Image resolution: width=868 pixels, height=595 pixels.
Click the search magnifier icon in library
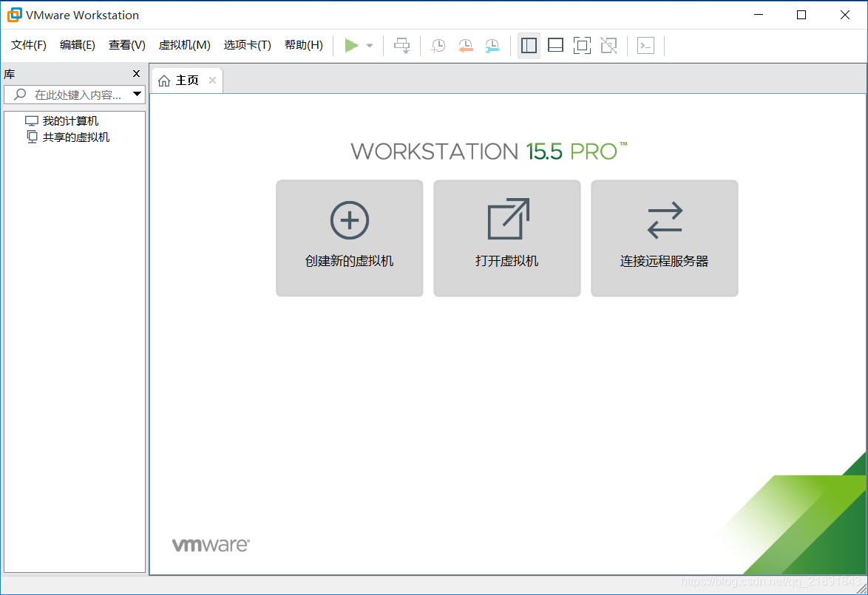(x=20, y=95)
